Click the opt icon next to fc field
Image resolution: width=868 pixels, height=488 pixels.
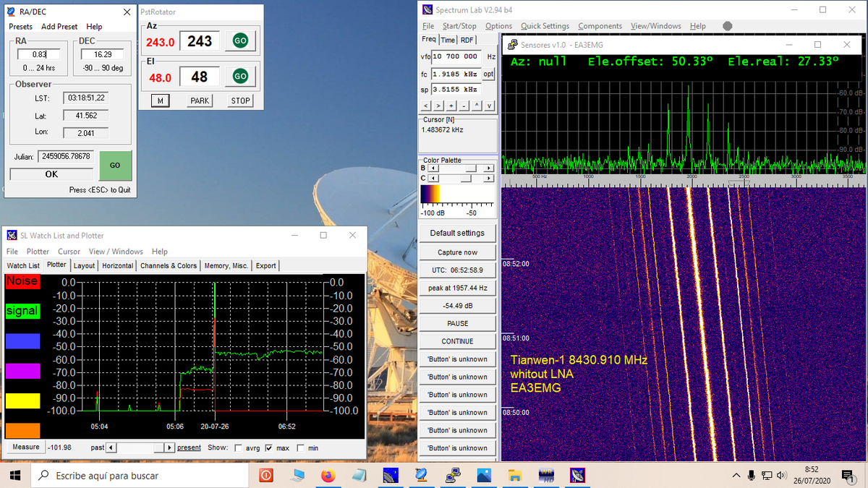[488, 74]
